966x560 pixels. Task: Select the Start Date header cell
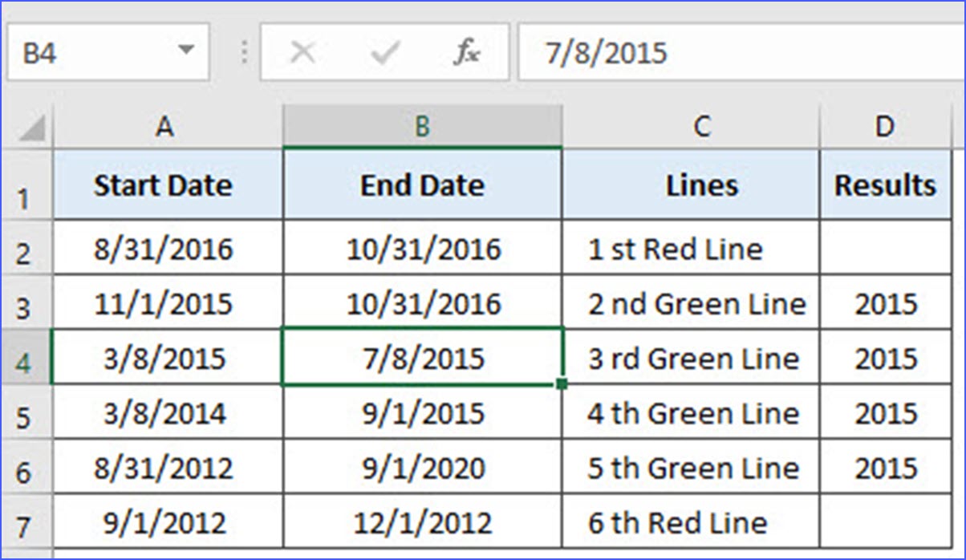pos(164,185)
